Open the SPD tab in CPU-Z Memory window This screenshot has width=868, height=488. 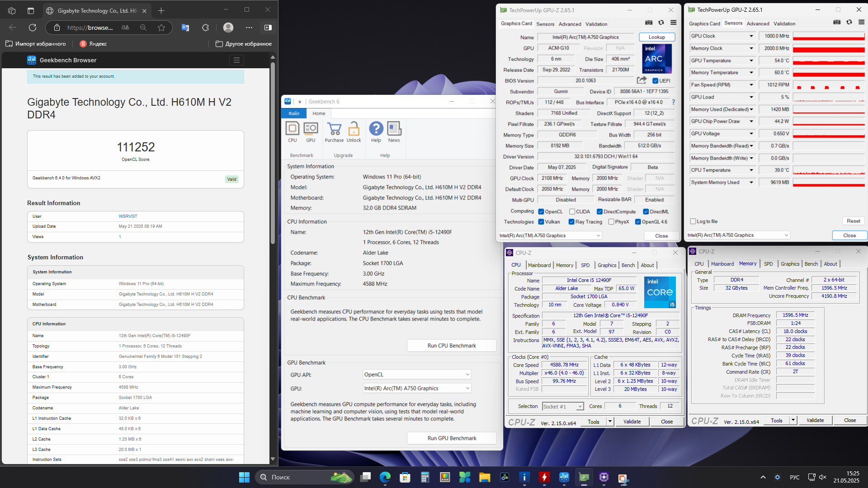[x=768, y=264]
